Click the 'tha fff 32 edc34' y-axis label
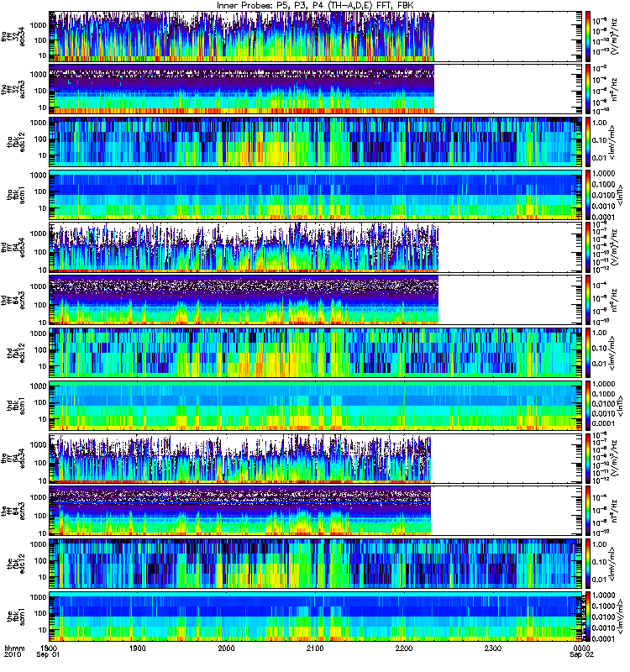 (x=13, y=37)
